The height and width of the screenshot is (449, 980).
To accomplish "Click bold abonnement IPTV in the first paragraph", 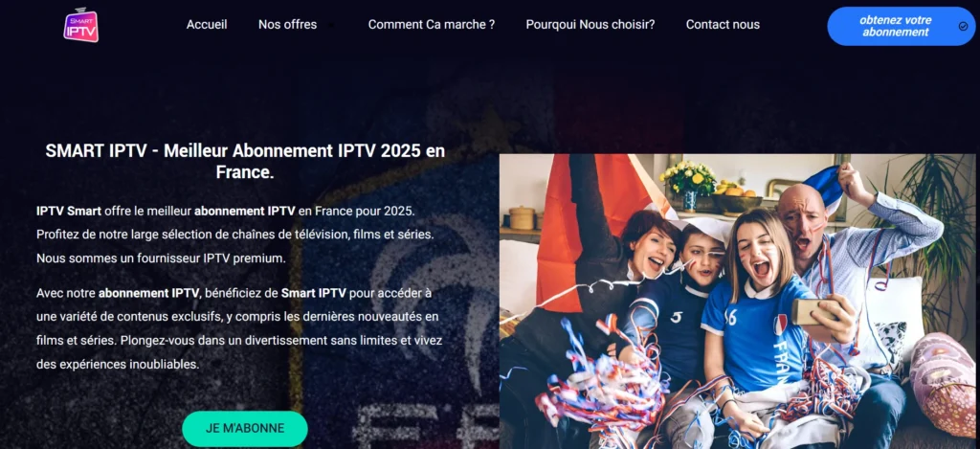I will pos(244,211).
